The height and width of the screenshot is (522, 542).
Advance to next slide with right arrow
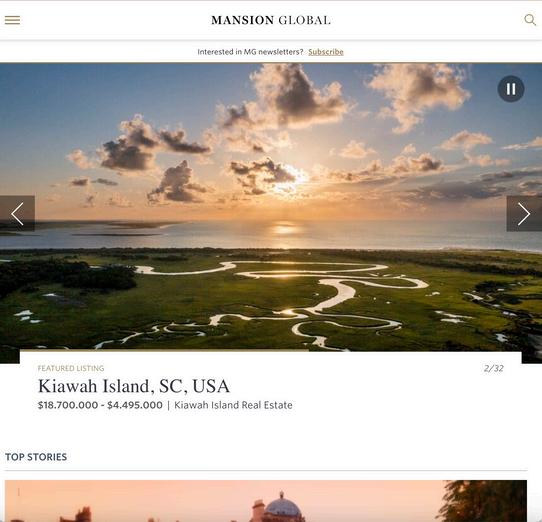(x=524, y=214)
